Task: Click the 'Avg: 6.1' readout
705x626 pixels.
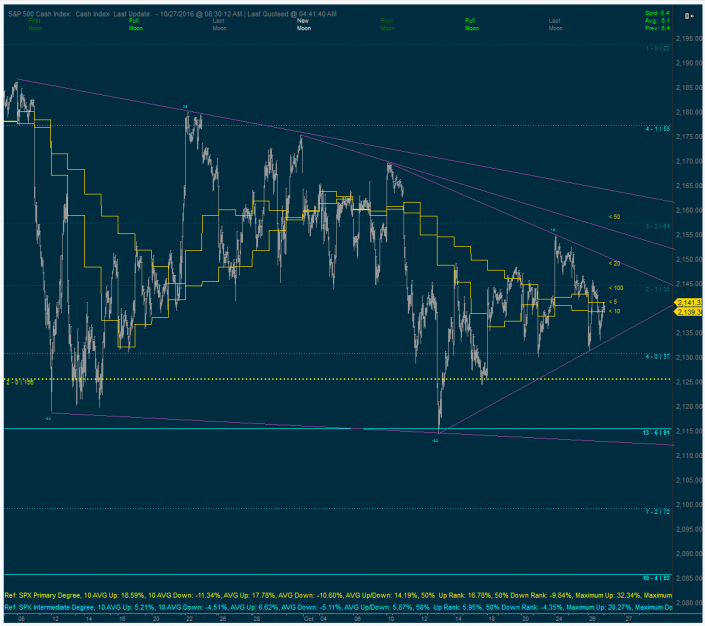Action: [x=657, y=21]
